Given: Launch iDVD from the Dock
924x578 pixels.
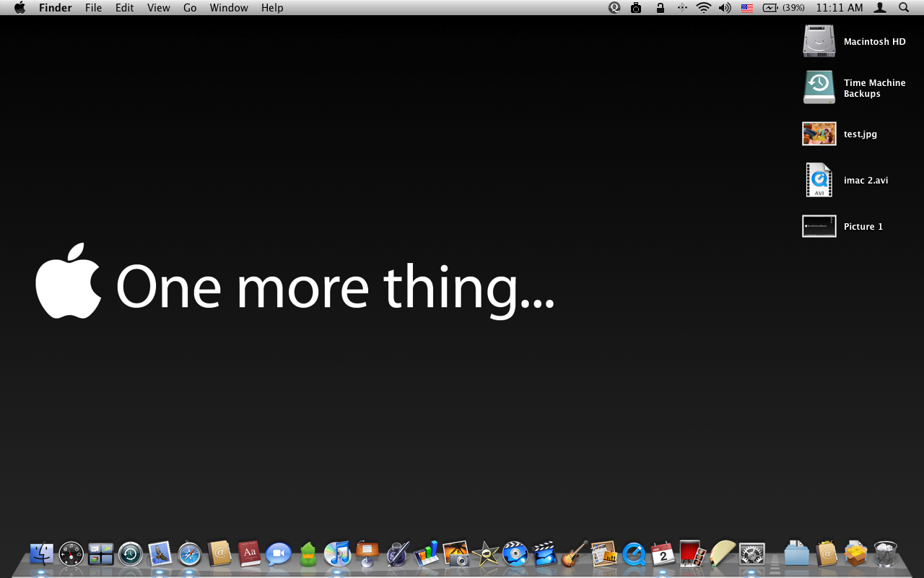Looking at the screenshot, I should pos(515,554).
